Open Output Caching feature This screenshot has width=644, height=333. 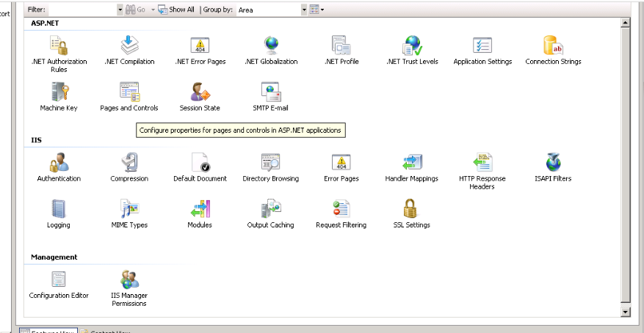coord(271,213)
